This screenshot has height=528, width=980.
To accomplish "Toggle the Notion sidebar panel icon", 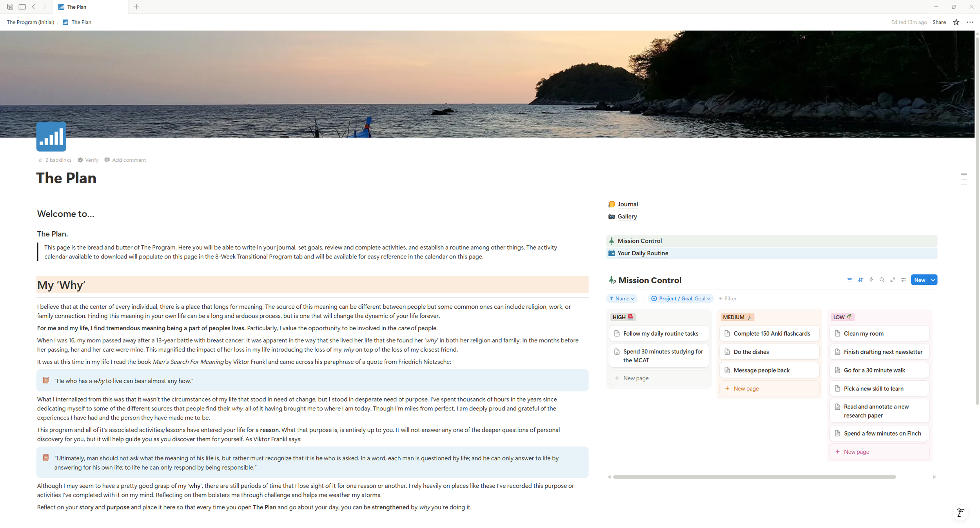I will (x=22, y=7).
